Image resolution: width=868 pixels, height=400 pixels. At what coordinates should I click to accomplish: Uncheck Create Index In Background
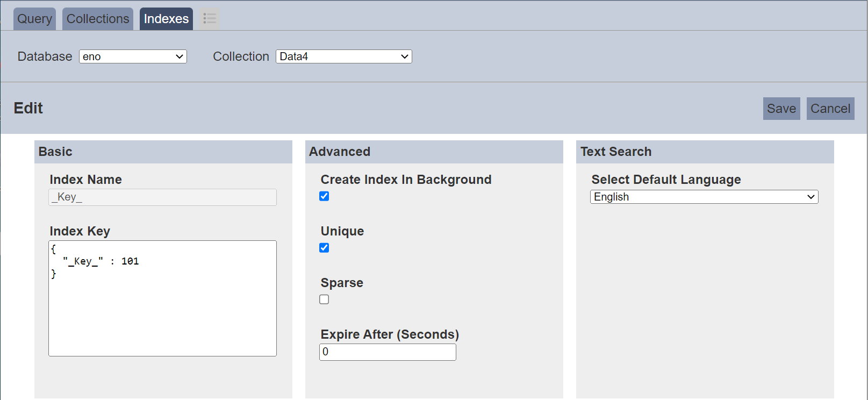(324, 196)
